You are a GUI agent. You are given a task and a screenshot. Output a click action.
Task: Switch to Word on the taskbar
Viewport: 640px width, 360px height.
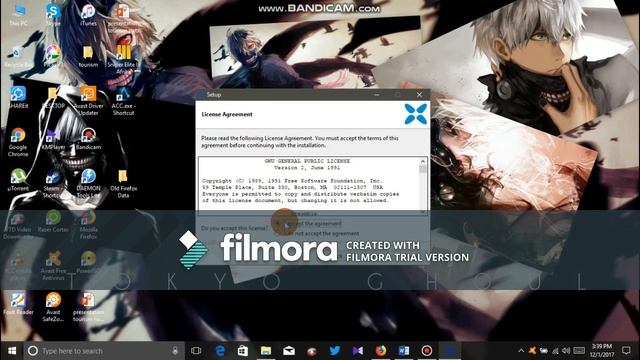pyautogui.click(x=404, y=351)
